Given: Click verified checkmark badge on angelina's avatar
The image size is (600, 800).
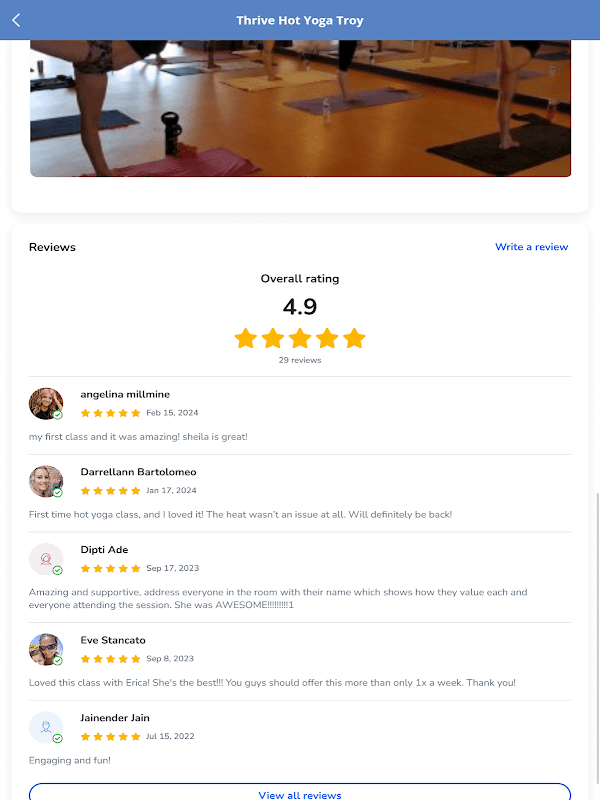Looking at the screenshot, I should point(58,415).
